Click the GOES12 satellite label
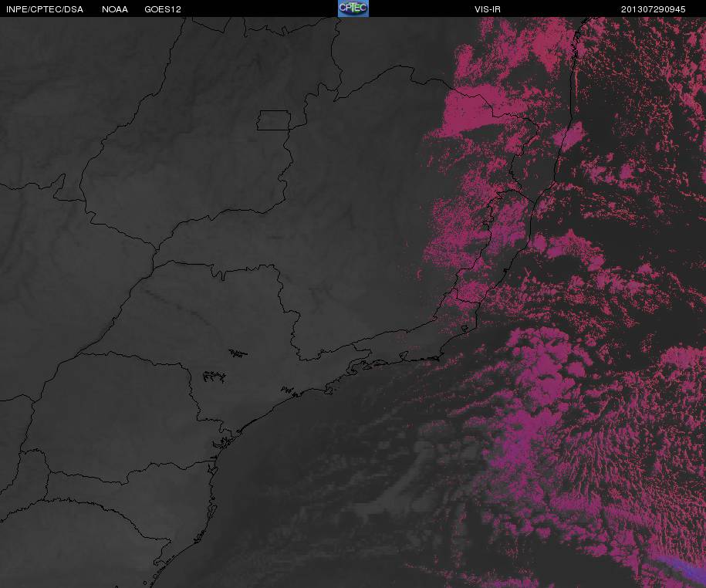The width and height of the screenshot is (706, 588). tap(163, 9)
